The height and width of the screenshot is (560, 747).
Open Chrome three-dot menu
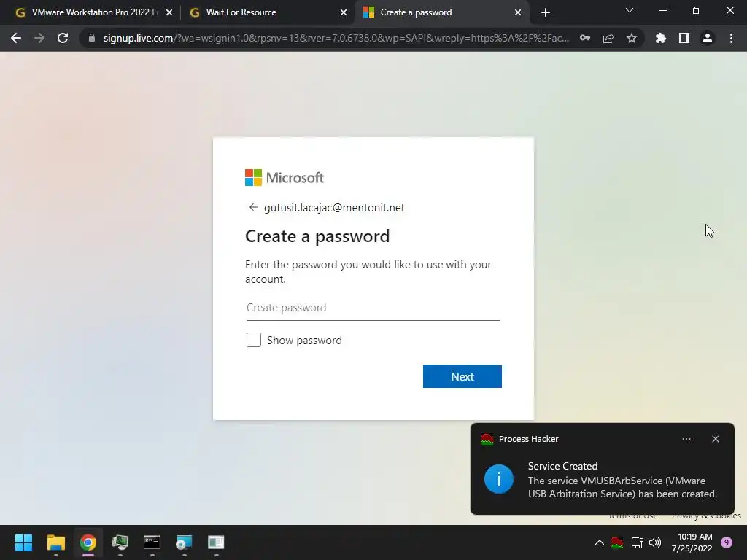[x=731, y=38]
